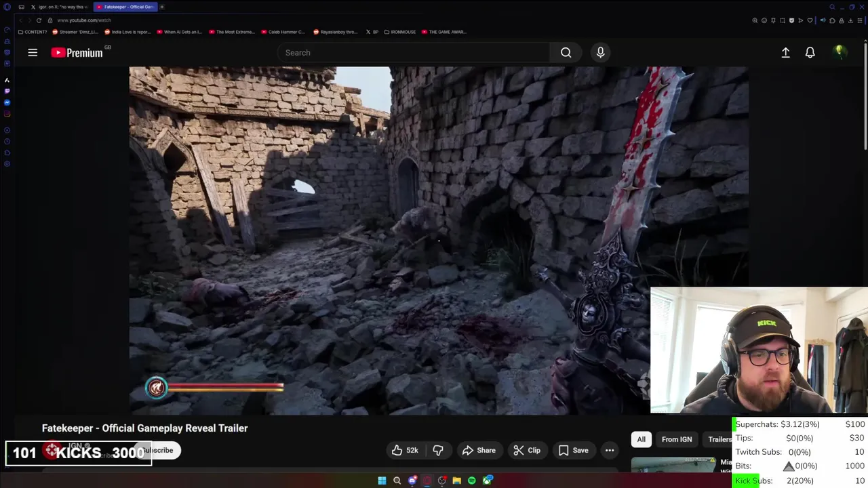Open the India Love is repor... bookmark

[x=127, y=32]
